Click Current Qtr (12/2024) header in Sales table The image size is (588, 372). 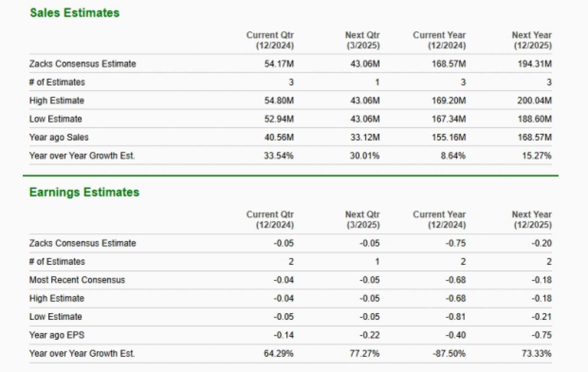pos(270,40)
